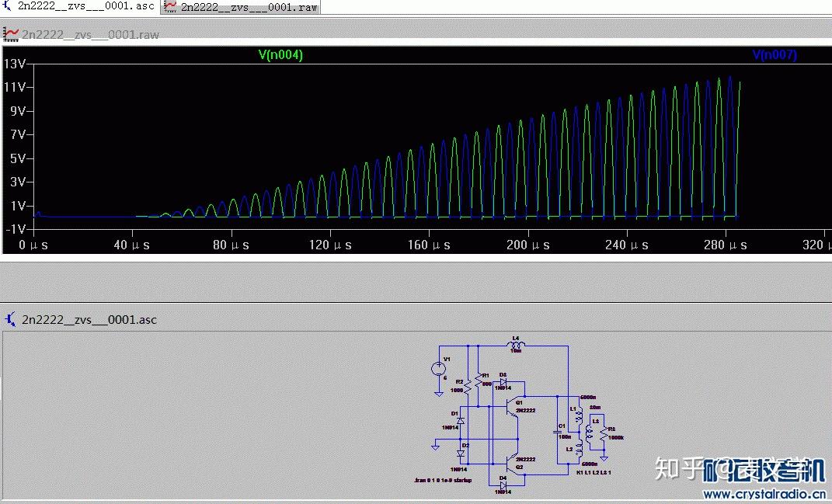Click the schematic icon beside the .asc pane title
Image resolution: width=832 pixels, height=504 pixels.
[10, 319]
